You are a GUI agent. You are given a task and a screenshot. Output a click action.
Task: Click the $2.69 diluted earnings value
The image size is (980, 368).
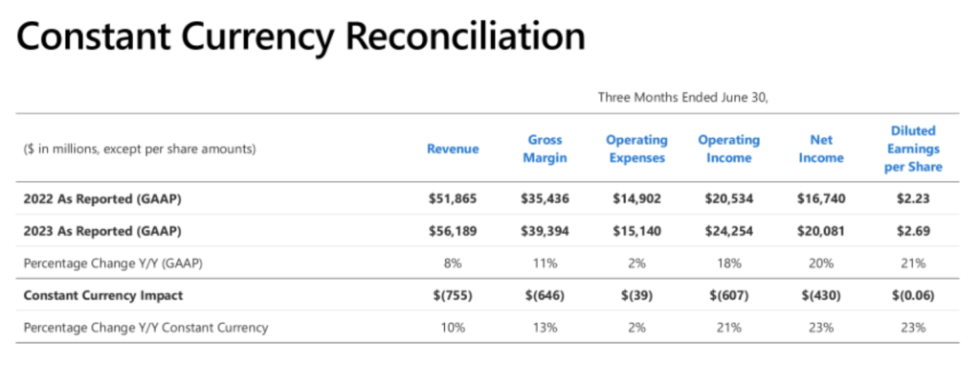(x=913, y=231)
